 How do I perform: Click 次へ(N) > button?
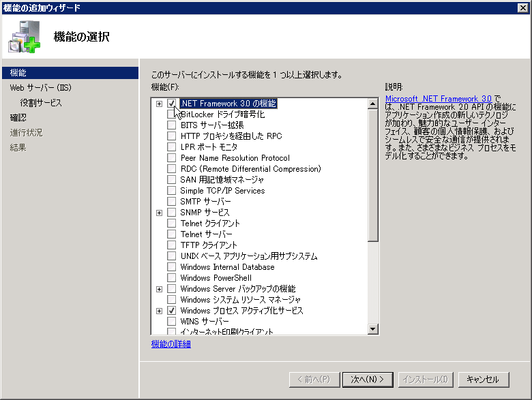coord(368,380)
